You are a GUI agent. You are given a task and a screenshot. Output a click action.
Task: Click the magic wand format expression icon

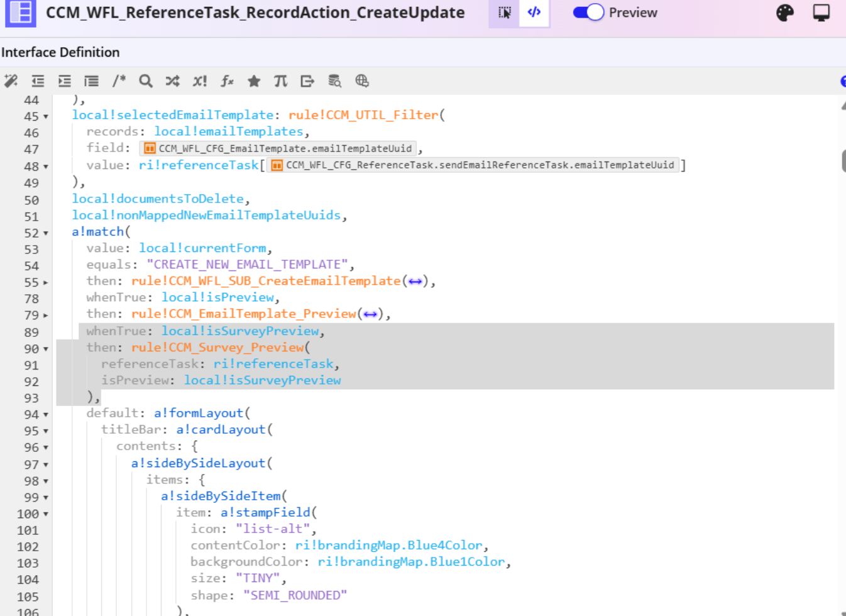[11, 81]
